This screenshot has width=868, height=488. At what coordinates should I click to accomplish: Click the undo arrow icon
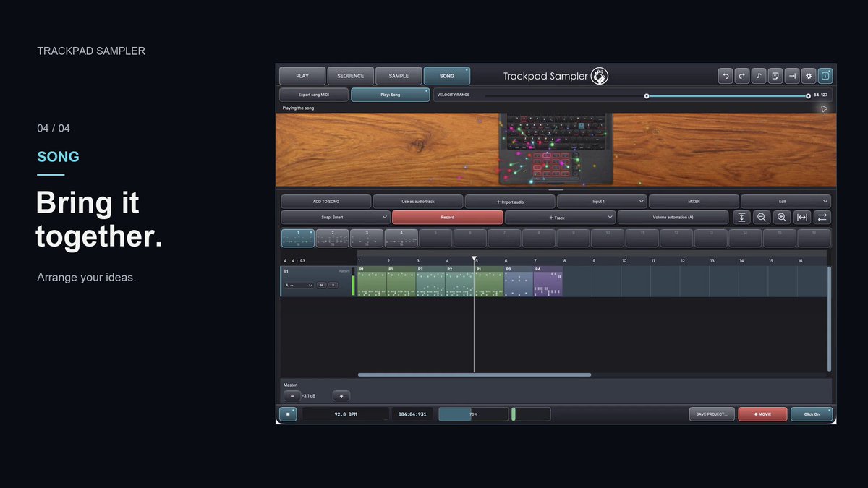click(x=725, y=76)
